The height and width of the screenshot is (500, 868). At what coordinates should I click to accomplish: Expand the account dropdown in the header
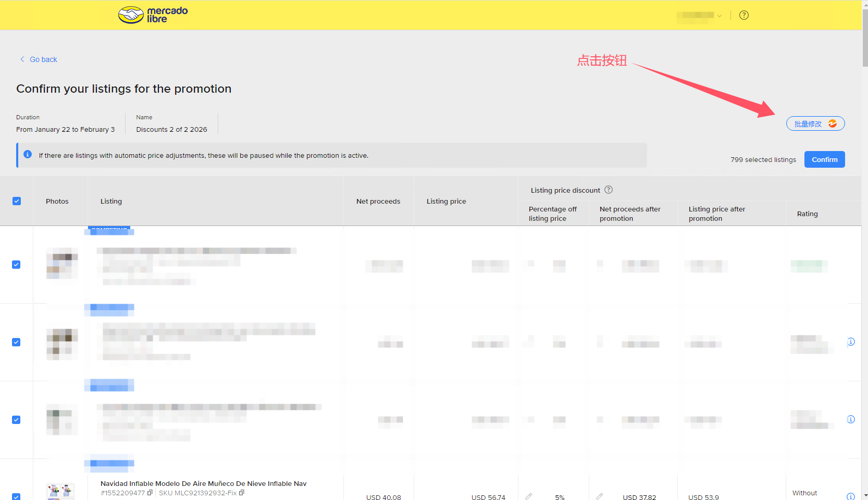pos(720,16)
